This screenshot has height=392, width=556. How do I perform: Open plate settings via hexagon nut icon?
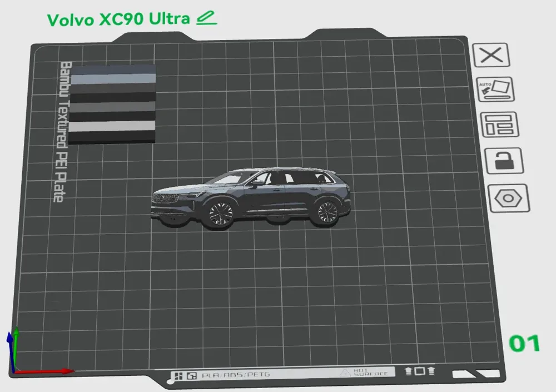pyautogui.click(x=509, y=199)
